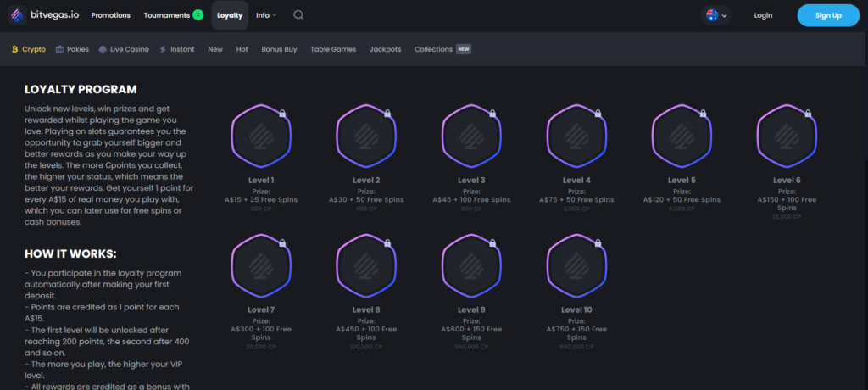Click the padlock on Level 10 badge
The width and height of the screenshot is (868, 390).
coord(598,243)
